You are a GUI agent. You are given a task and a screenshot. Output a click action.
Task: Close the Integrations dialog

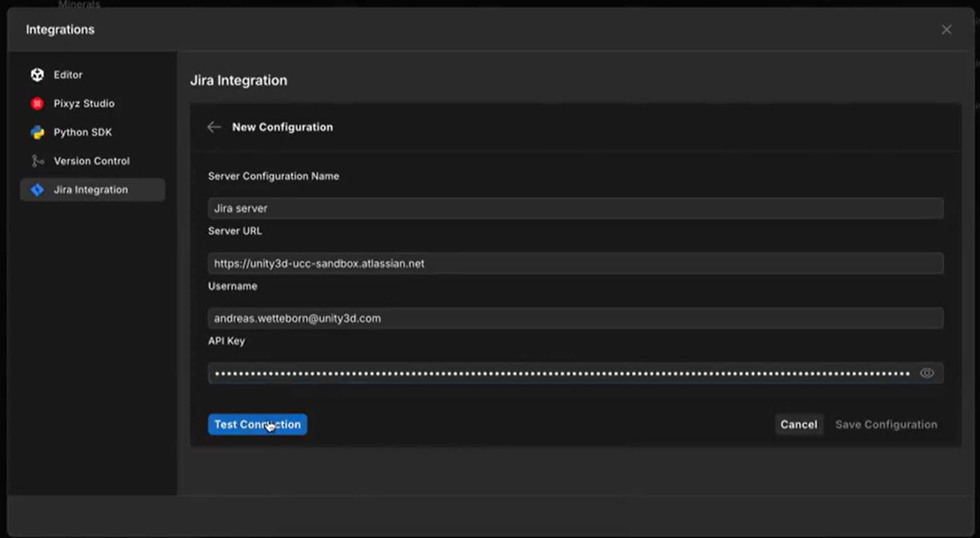[946, 30]
